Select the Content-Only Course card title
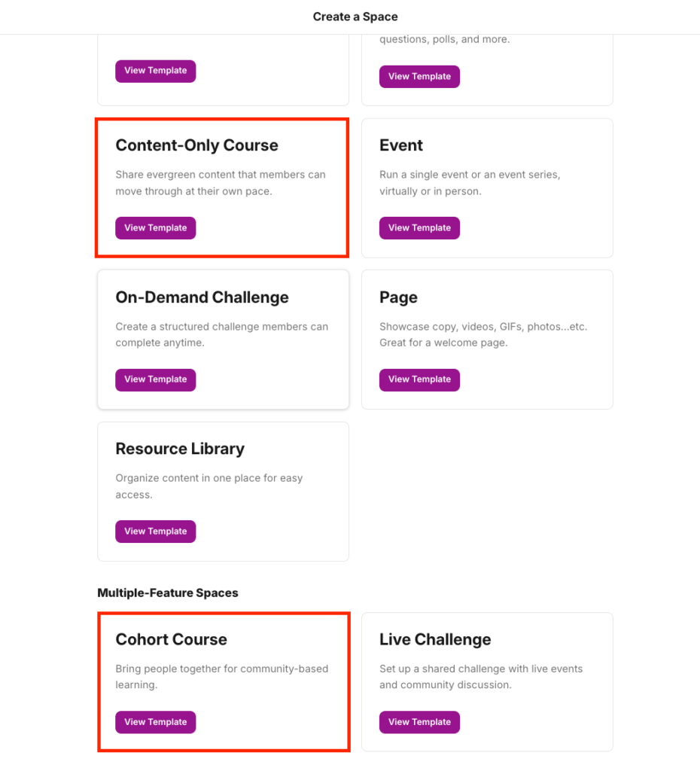The image size is (700, 771). pyautogui.click(x=196, y=145)
